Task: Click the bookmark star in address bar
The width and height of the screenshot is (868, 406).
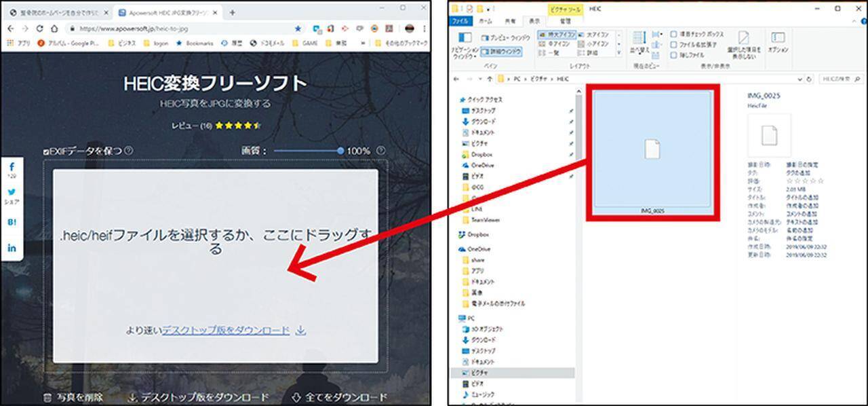Action: click(x=298, y=29)
